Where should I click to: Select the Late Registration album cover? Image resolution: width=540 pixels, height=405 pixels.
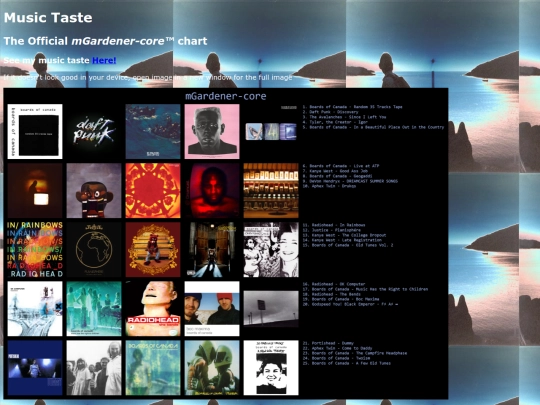212,250
